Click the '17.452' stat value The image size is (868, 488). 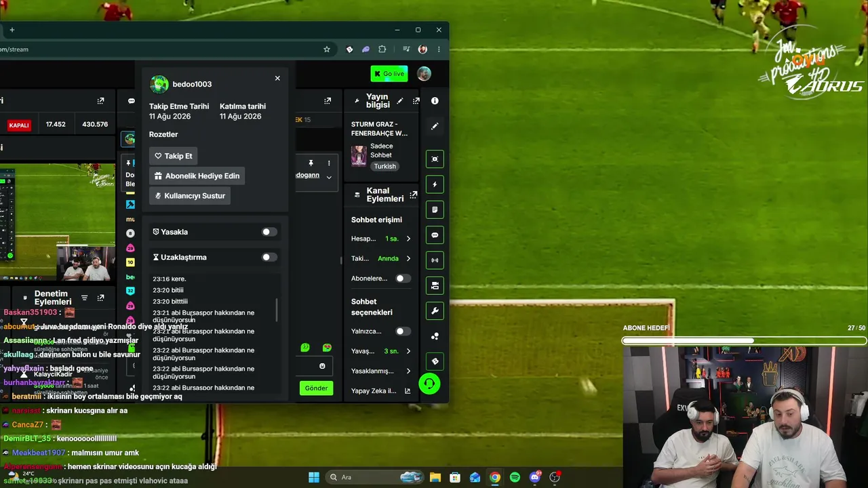(56, 125)
